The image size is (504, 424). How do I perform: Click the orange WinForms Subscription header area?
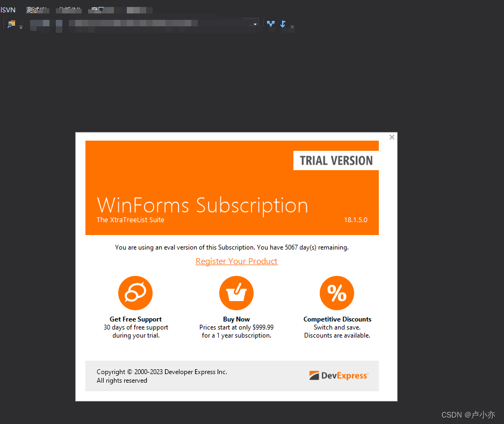[x=203, y=205]
